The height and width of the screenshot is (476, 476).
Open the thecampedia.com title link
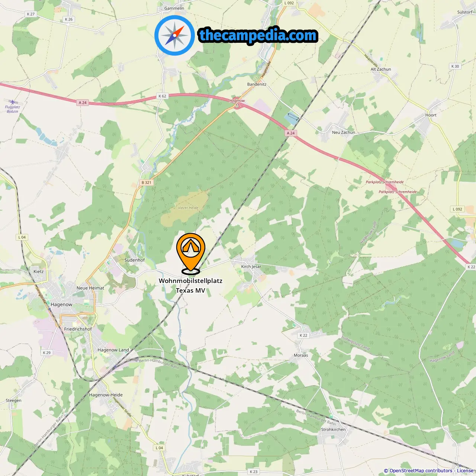(x=258, y=35)
